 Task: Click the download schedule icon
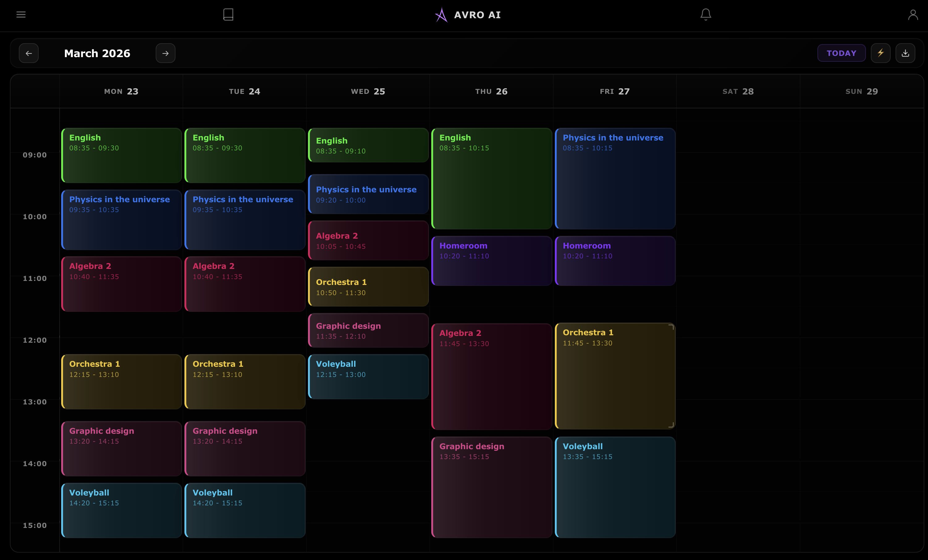(905, 53)
